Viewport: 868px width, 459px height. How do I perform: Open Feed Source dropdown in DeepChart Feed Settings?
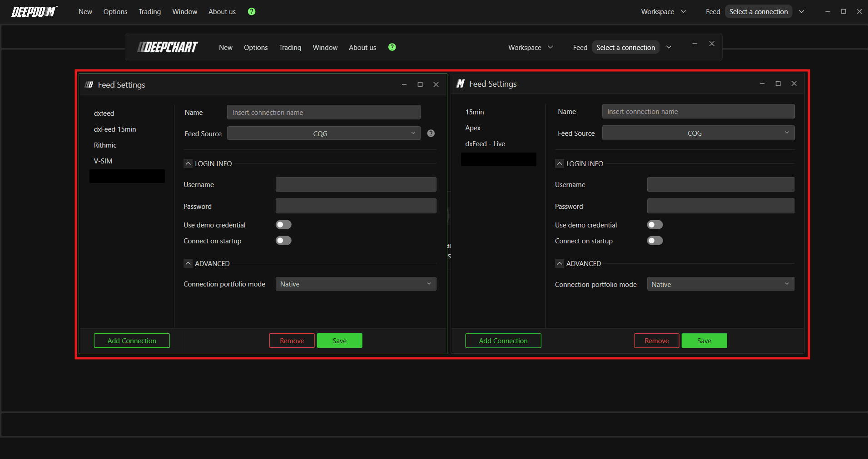pos(324,133)
